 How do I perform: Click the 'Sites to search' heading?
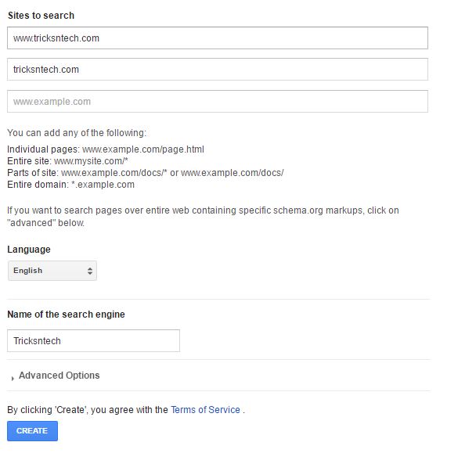pos(41,16)
